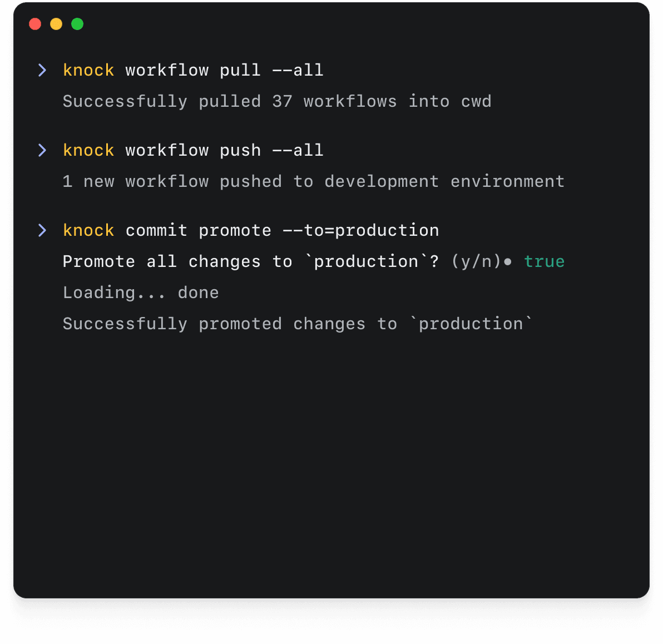The width and height of the screenshot is (663, 644).
Task: Click the prompt chevron before the pull command
Action: 42,70
